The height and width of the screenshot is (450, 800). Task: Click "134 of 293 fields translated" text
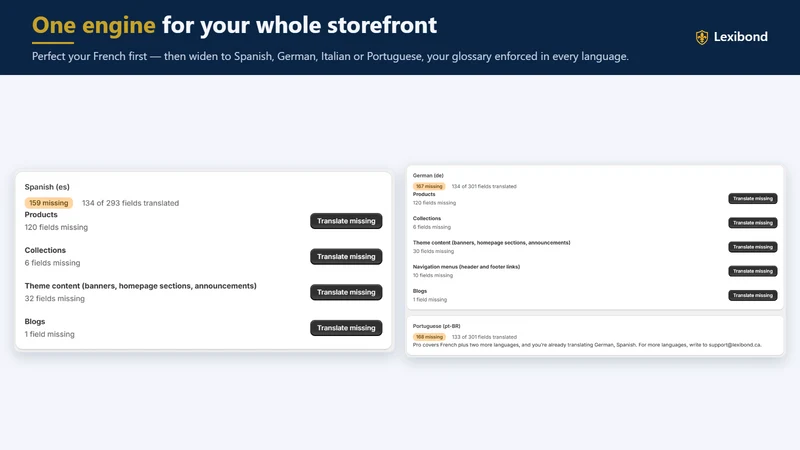tap(131, 203)
